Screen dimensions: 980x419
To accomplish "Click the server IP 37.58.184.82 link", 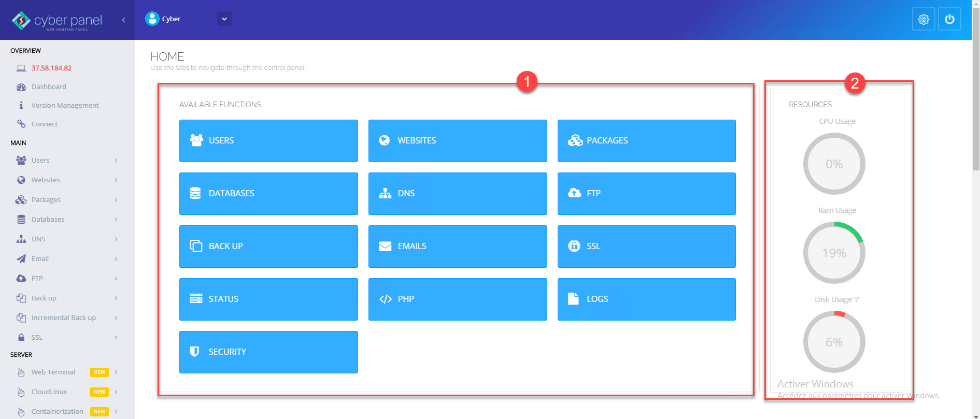I will [x=51, y=68].
